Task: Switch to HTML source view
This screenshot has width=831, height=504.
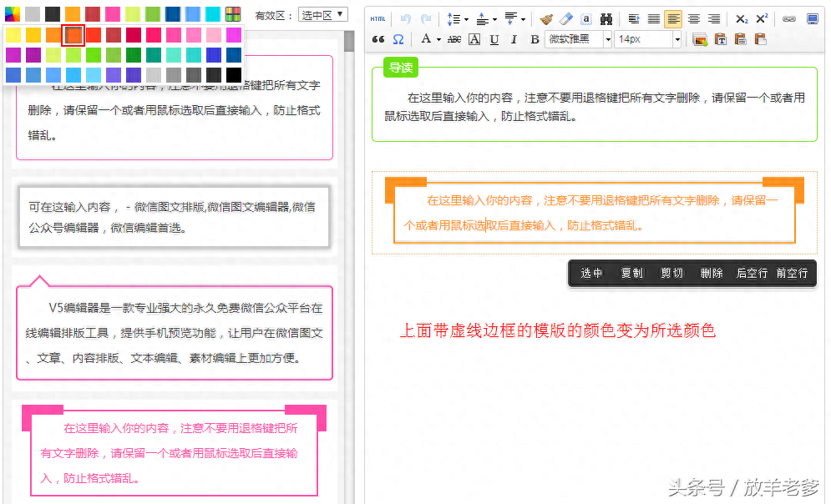Action: [x=378, y=19]
